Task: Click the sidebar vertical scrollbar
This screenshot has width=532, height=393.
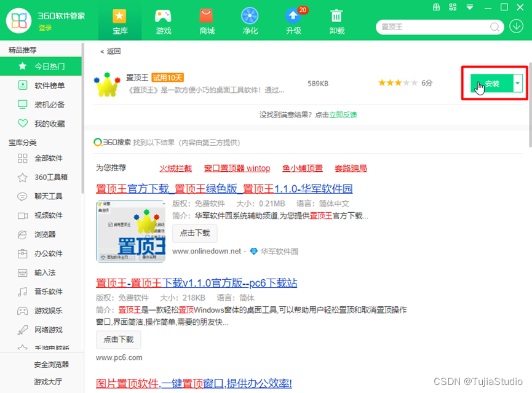Action: [82, 117]
